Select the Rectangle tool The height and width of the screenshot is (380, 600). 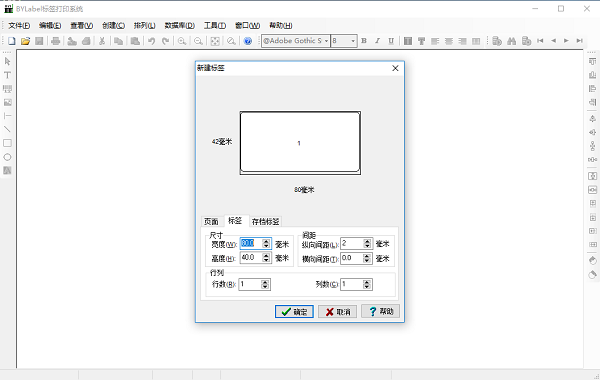point(7,143)
